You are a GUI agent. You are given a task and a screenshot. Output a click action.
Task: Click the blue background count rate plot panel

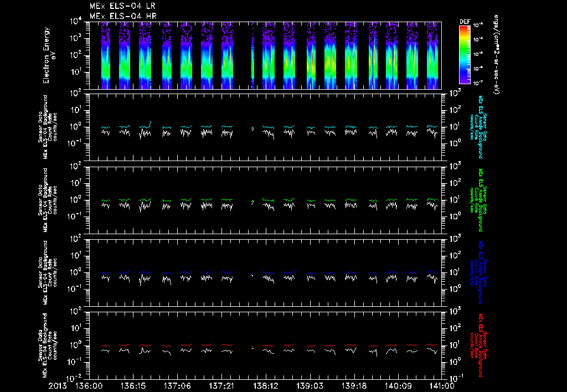click(x=265, y=272)
